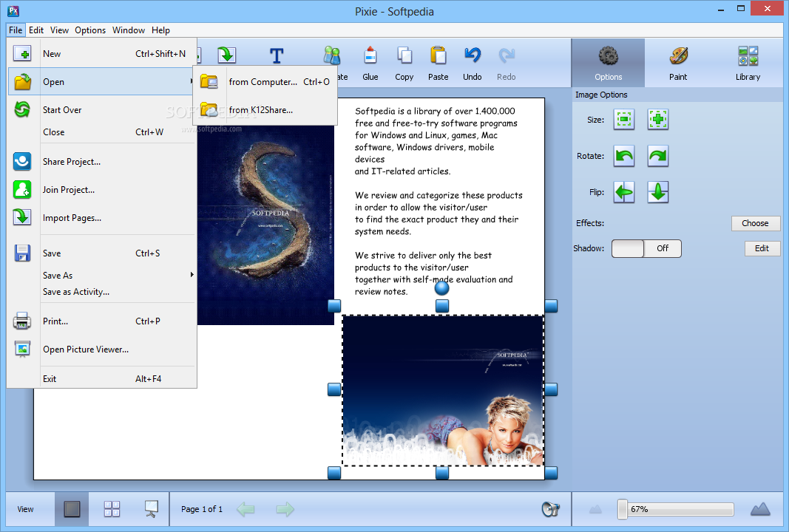Open the Paint panel tab
The width and height of the screenshot is (789, 532).
678,62
